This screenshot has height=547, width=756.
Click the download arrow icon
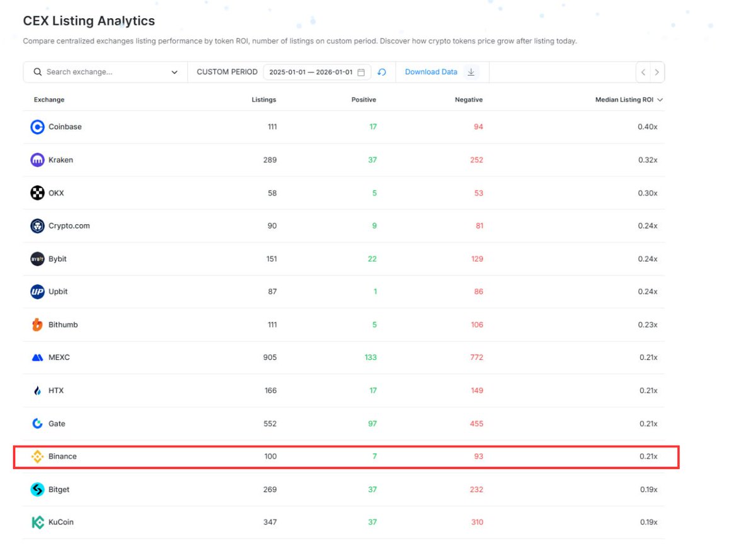471,72
